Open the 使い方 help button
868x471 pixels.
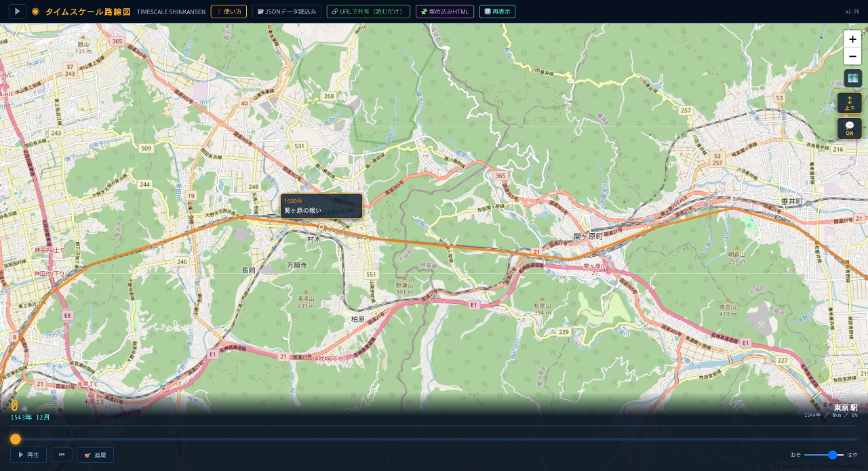click(x=229, y=12)
